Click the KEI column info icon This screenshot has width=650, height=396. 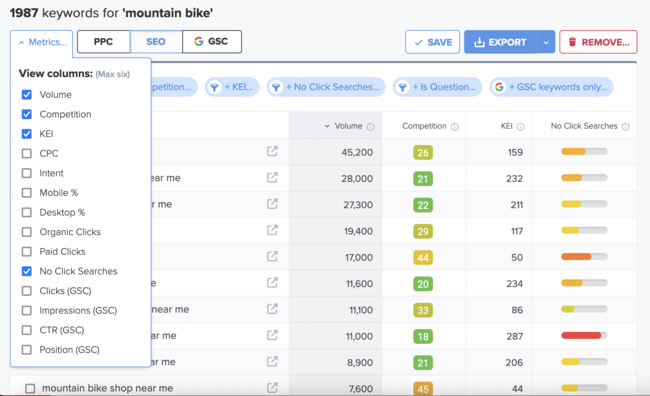coord(521,127)
